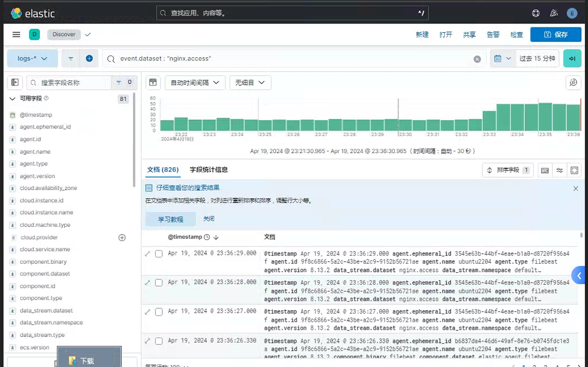Click the 学习教程 button
Screen dimensions: 588x367
tap(170, 219)
